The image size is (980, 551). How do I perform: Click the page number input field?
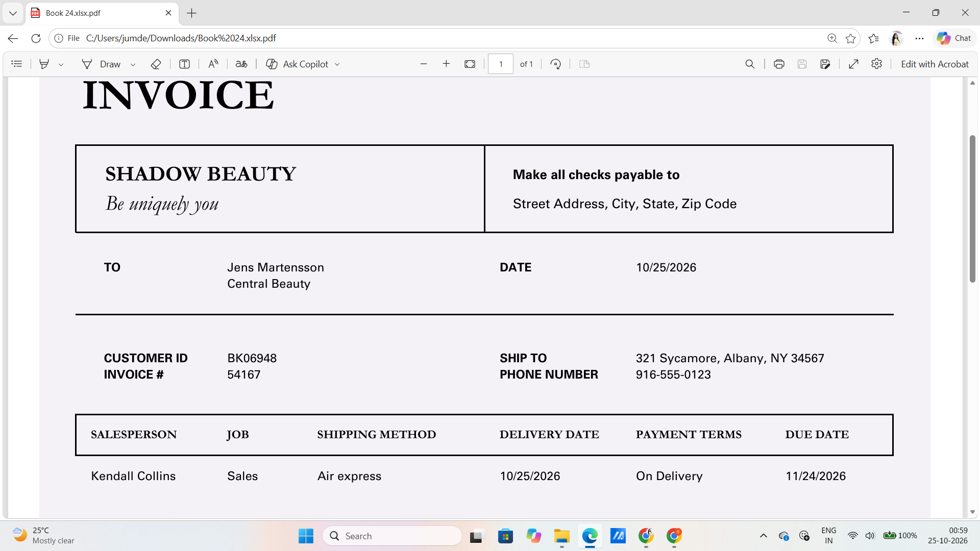coord(501,64)
